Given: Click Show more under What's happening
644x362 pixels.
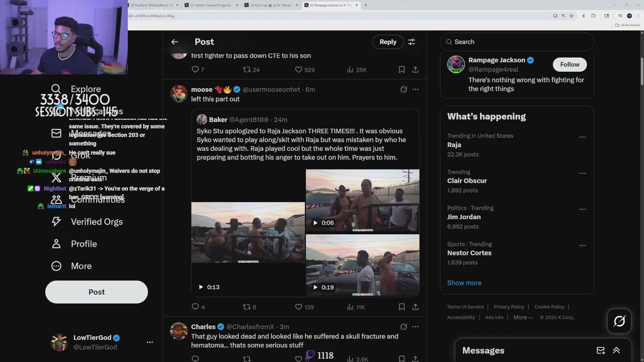Looking at the screenshot, I should (464, 283).
